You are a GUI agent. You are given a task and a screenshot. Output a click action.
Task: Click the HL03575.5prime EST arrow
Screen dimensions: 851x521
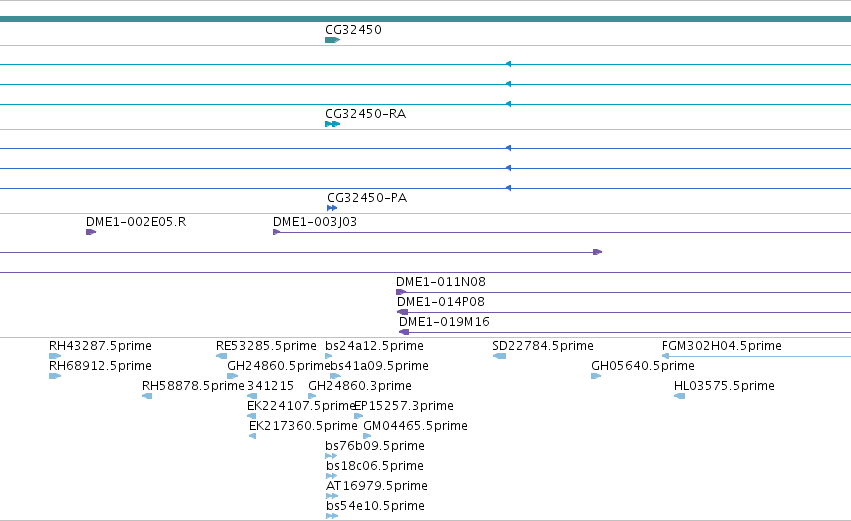[679, 396]
